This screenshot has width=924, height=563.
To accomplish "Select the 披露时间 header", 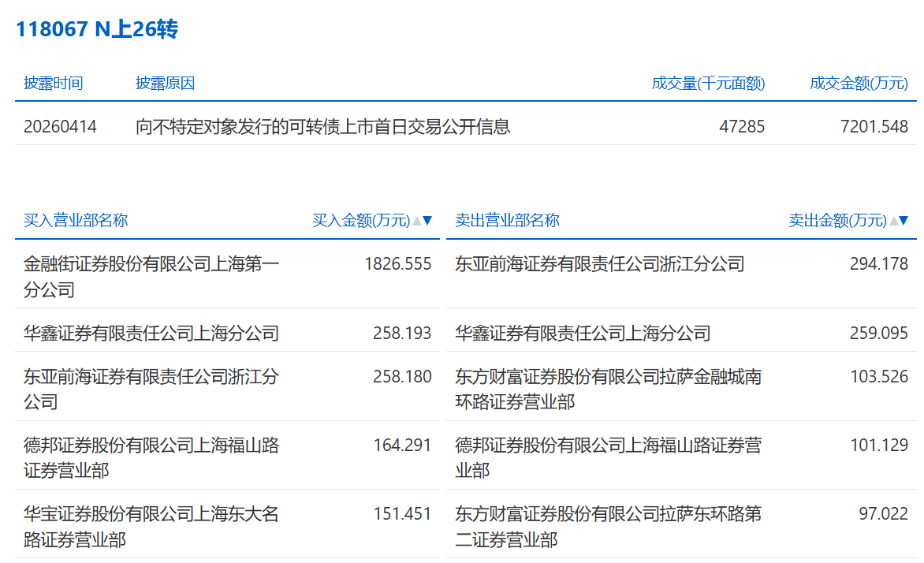I will pos(53,84).
